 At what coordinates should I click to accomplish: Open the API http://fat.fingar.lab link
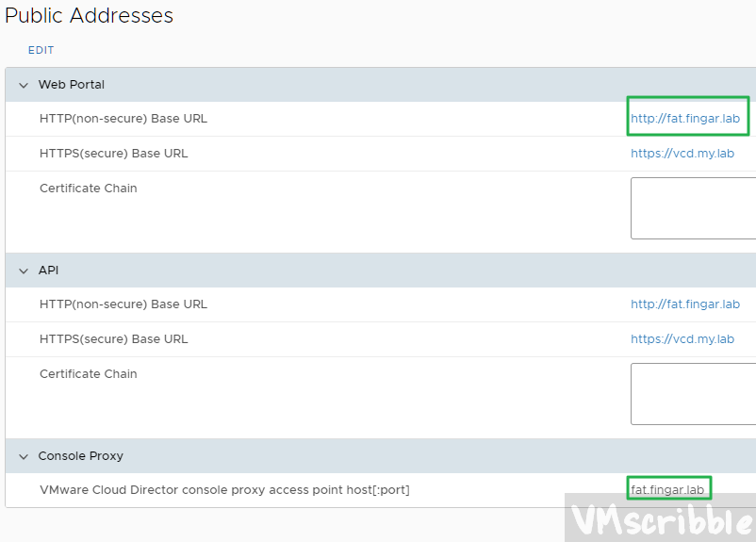point(685,304)
